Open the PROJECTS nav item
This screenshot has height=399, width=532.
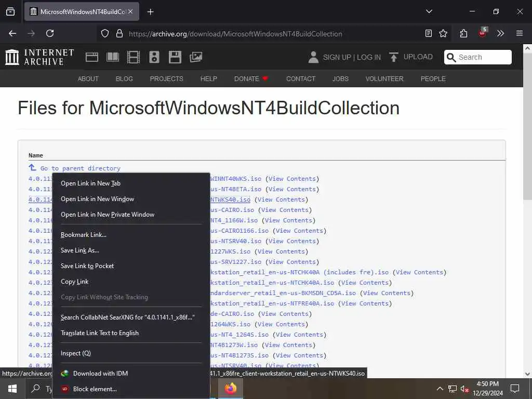[167, 79]
